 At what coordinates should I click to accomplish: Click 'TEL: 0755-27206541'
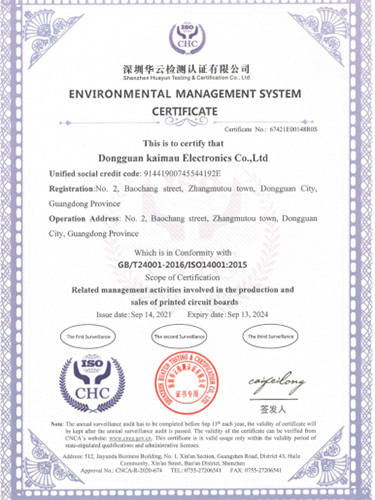click(x=196, y=470)
